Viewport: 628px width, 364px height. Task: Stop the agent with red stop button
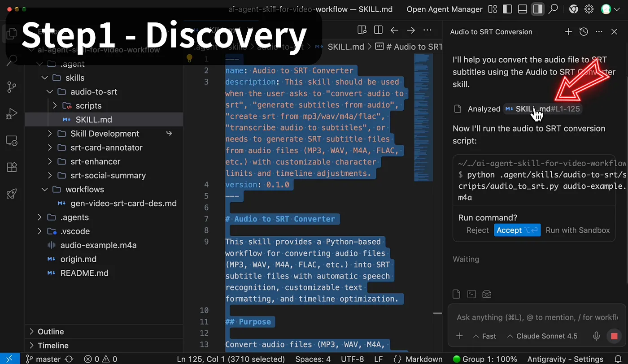(x=614, y=336)
